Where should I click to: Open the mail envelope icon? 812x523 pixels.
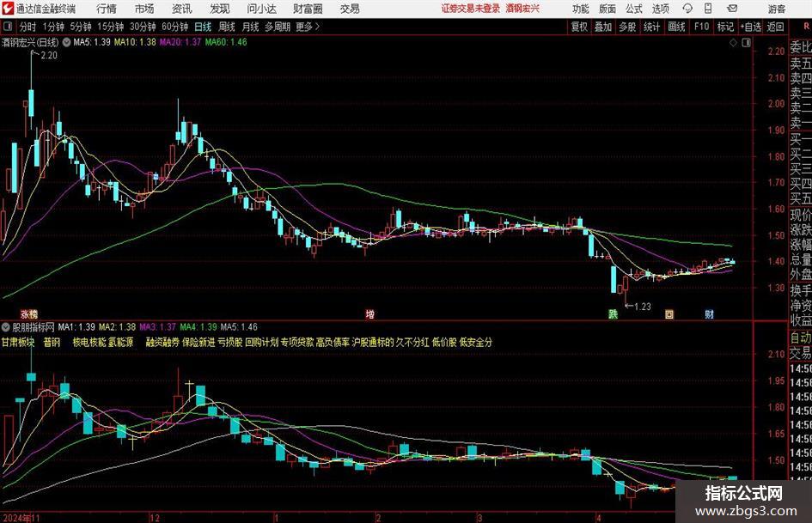tap(732, 9)
